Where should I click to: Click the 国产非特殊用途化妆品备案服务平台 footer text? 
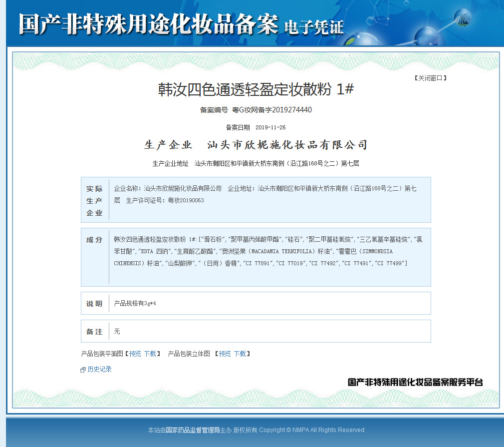pyautogui.click(x=415, y=382)
